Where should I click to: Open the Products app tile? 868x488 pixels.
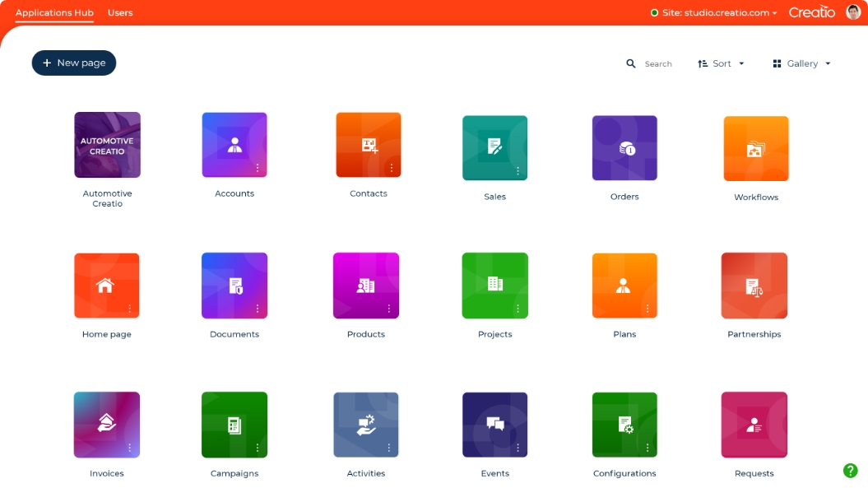tap(366, 286)
